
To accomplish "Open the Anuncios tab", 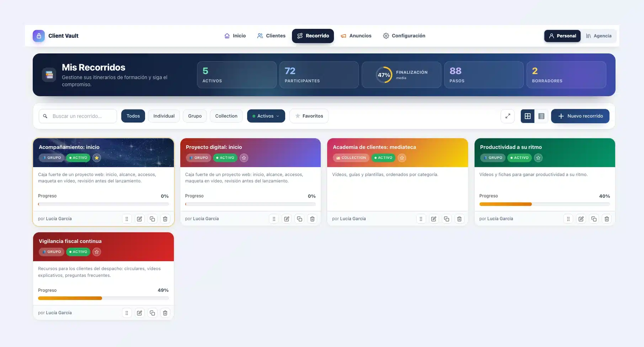I will coord(356,36).
